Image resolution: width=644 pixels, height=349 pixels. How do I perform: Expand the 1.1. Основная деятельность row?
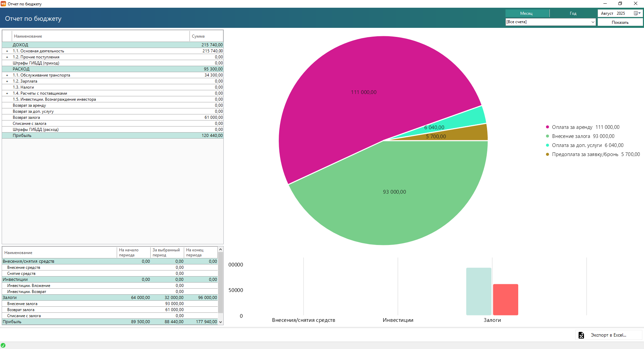coord(7,51)
